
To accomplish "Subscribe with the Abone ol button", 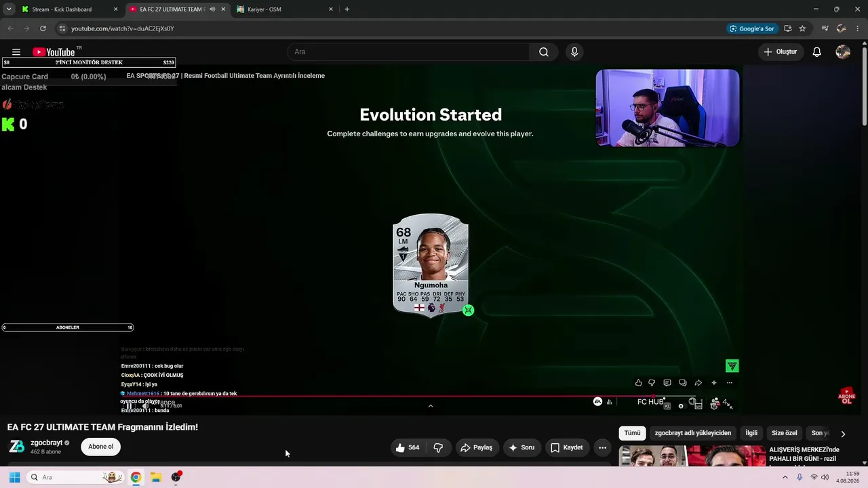I will tap(100, 447).
